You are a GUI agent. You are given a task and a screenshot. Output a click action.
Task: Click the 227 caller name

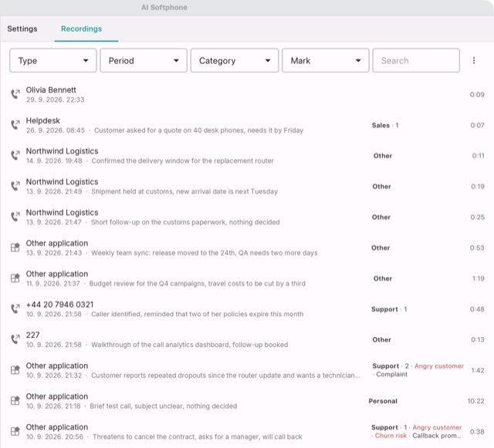32,335
